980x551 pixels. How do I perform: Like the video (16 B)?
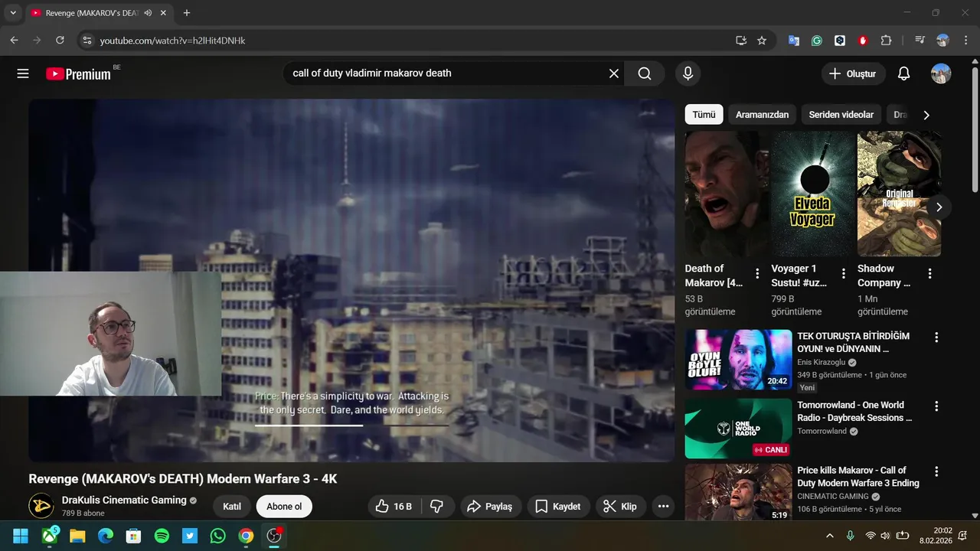coord(394,507)
